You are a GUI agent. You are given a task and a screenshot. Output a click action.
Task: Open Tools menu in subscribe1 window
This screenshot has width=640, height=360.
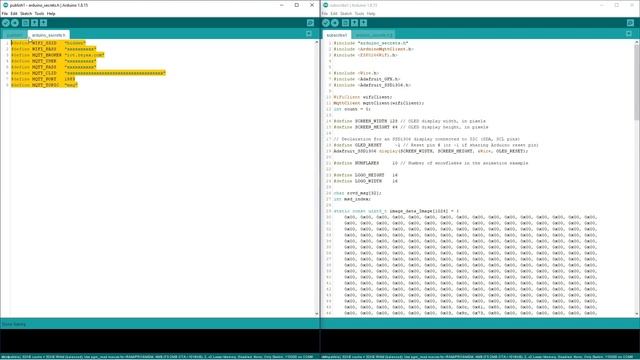359,13
